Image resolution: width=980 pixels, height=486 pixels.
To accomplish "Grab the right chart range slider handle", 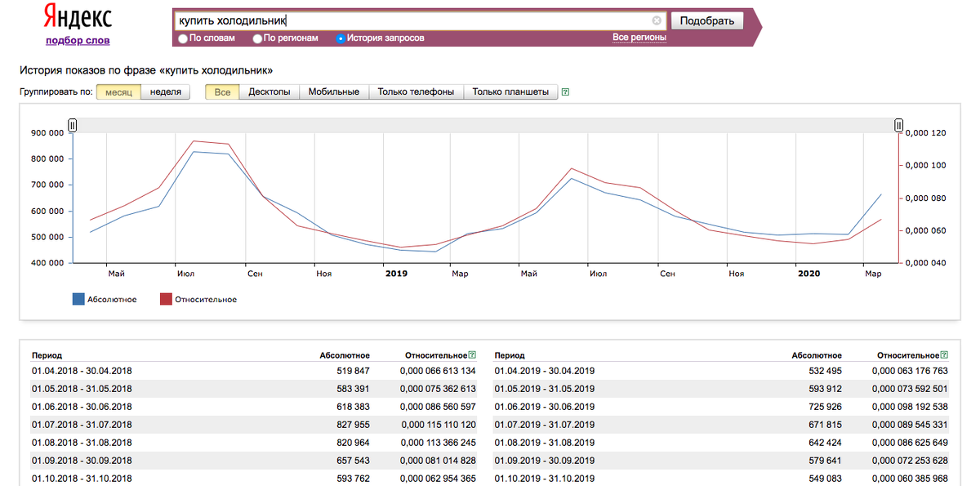I will [x=898, y=125].
